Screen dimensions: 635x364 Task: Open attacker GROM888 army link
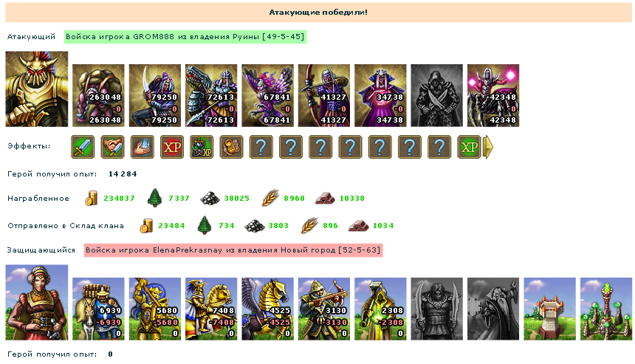[x=185, y=37]
